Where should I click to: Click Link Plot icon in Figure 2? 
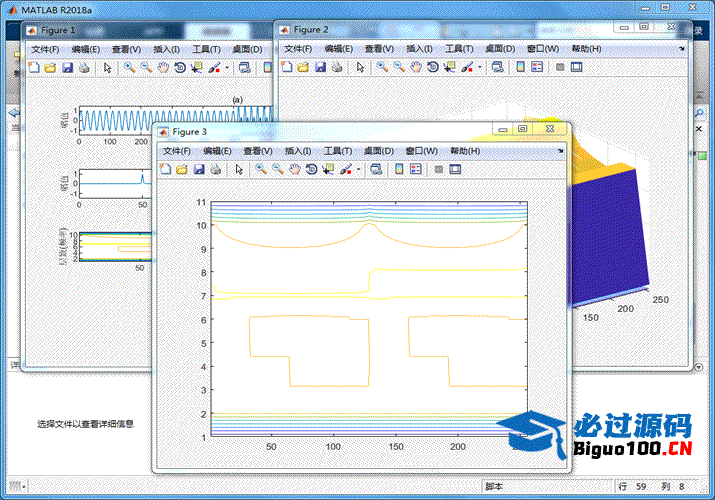pos(497,67)
